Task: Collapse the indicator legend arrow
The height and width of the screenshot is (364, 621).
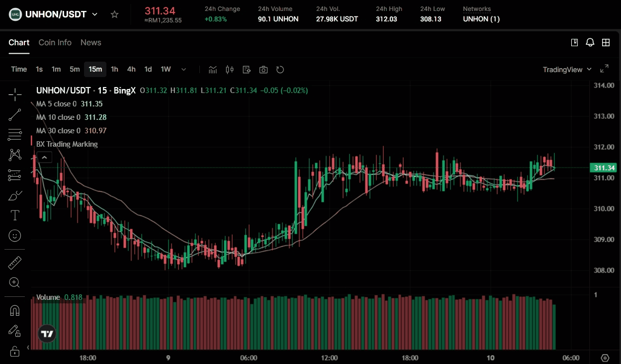Action: tap(44, 158)
